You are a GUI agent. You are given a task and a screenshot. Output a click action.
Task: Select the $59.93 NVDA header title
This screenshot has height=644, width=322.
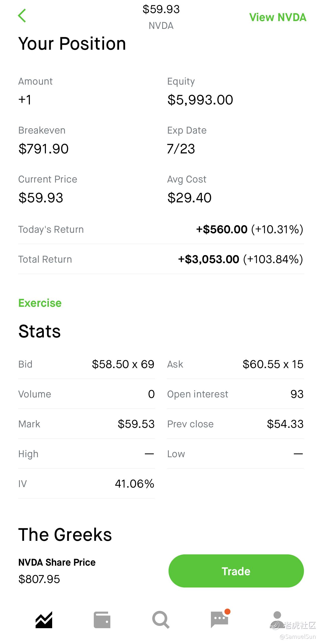(x=161, y=17)
